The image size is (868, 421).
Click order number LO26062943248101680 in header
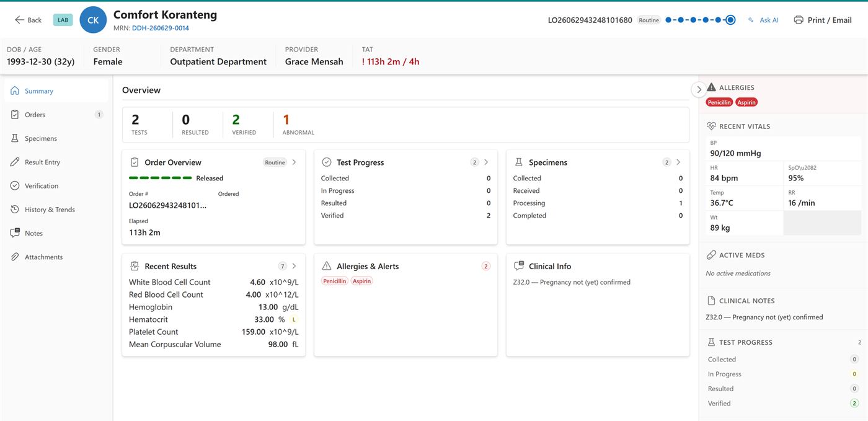pos(590,20)
